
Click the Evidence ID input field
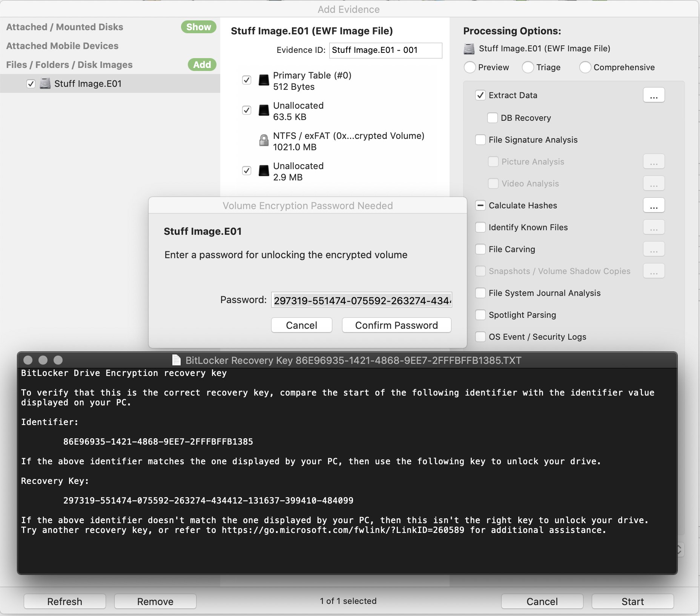click(386, 50)
